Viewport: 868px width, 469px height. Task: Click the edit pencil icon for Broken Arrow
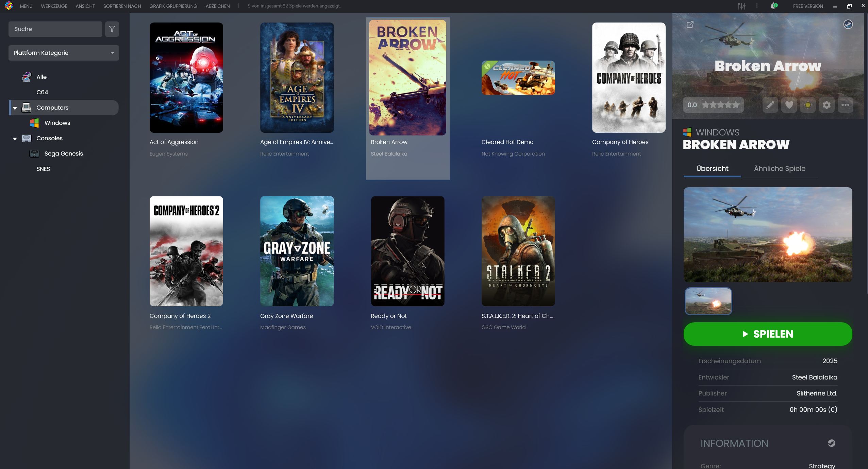[x=770, y=105]
